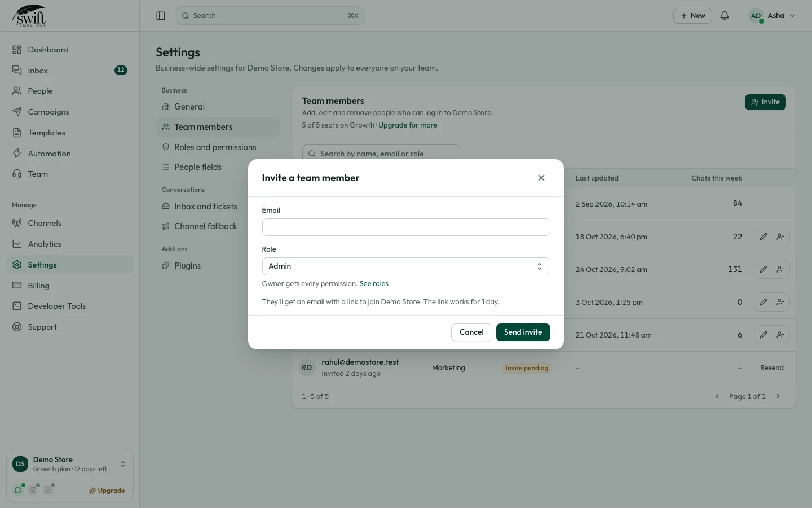812x508 pixels.
Task: Open Developer Tools in the sidebar
Action: [x=70, y=306]
